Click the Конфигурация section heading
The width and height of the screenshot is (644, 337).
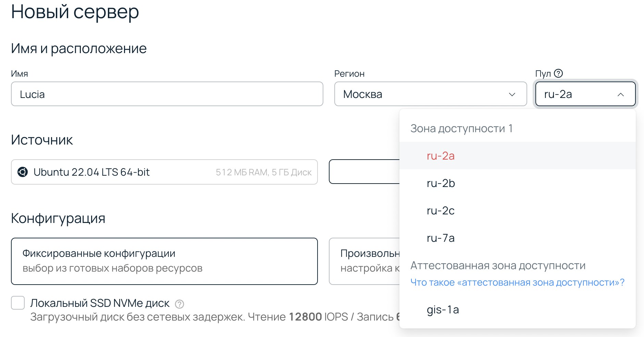tap(58, 219)
